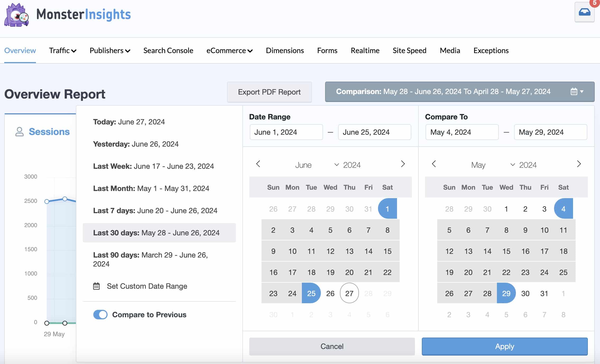Click the back arrow on the May calendar
The image size is (600, 364).
434,164
